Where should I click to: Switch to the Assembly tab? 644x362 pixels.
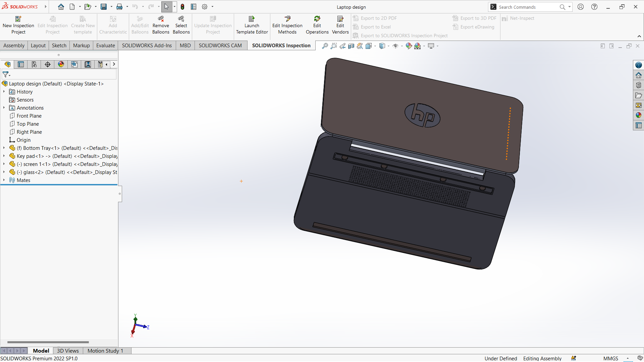14,46
